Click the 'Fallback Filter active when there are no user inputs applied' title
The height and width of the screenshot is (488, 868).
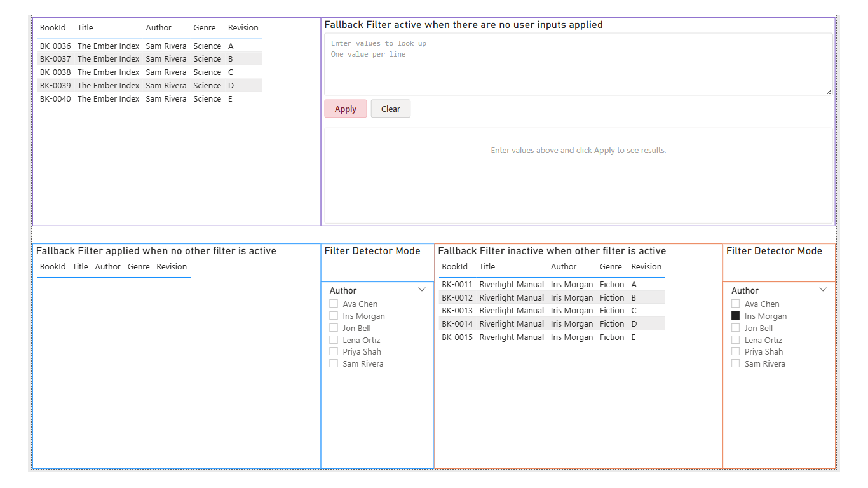tap(464, 25)
